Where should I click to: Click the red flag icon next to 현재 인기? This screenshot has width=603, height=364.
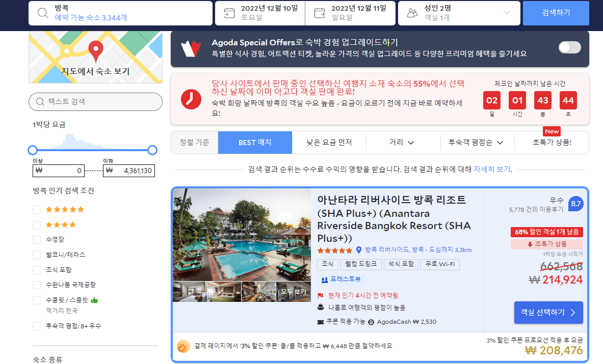[320, 296]
